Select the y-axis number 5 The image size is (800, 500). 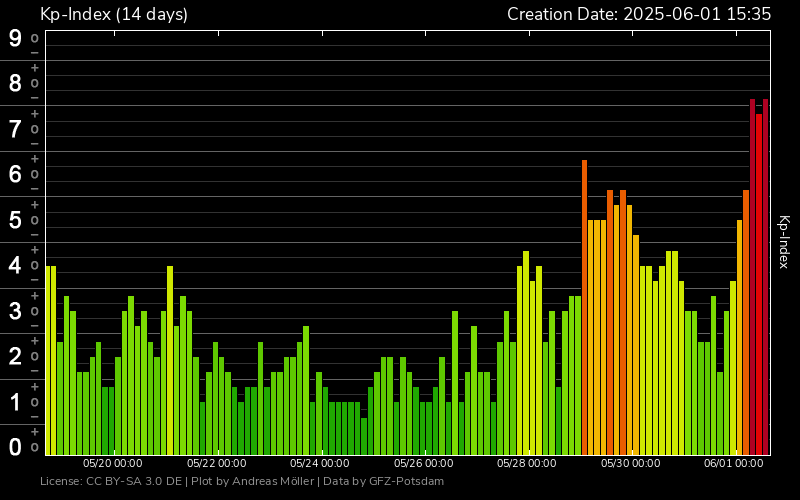tap(15, 220)
